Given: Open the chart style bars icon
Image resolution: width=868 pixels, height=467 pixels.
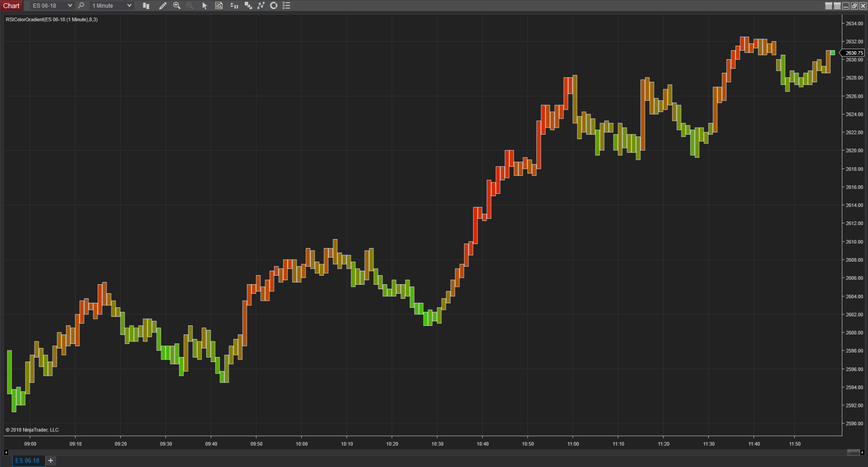Looking at the screenshot, I should click(x=146, y=6).
